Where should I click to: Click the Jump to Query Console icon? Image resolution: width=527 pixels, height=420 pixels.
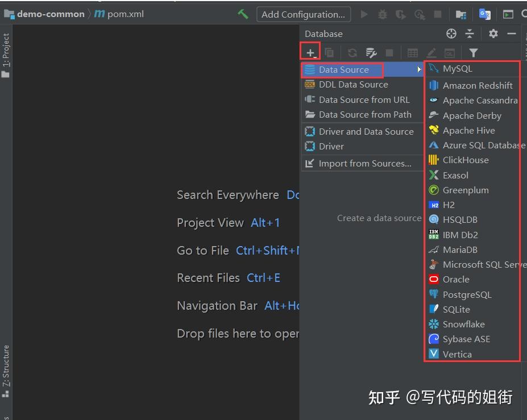point(450,53)
